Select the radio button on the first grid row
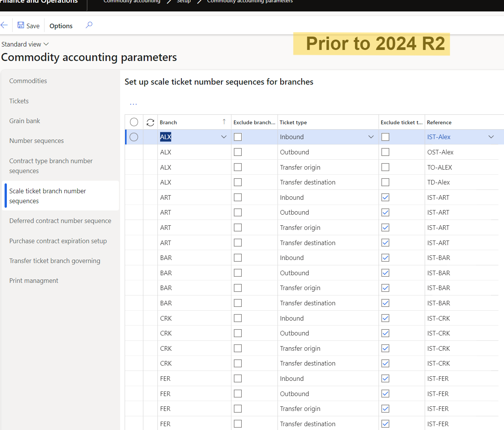504x430 pixels. pos(134,137)
